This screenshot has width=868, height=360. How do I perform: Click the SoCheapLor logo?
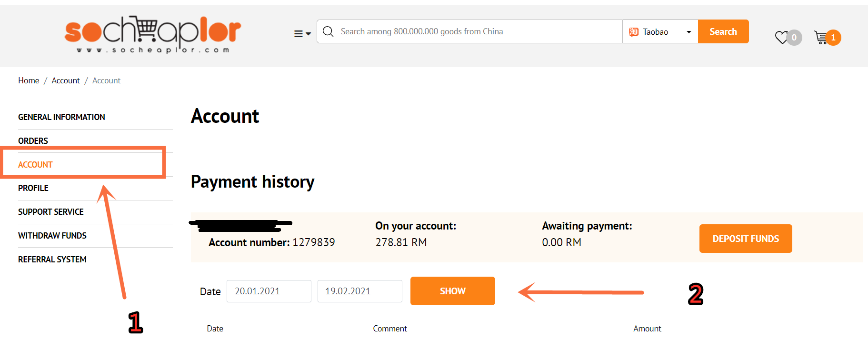[153, 35]
